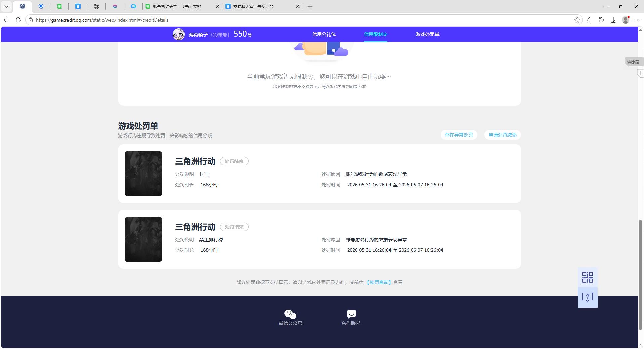Image resolution: width=644 pixels, height=349 pixels.
Task: Click the 游戏处罚单 section heading
Action: click(x=138, y=126)
